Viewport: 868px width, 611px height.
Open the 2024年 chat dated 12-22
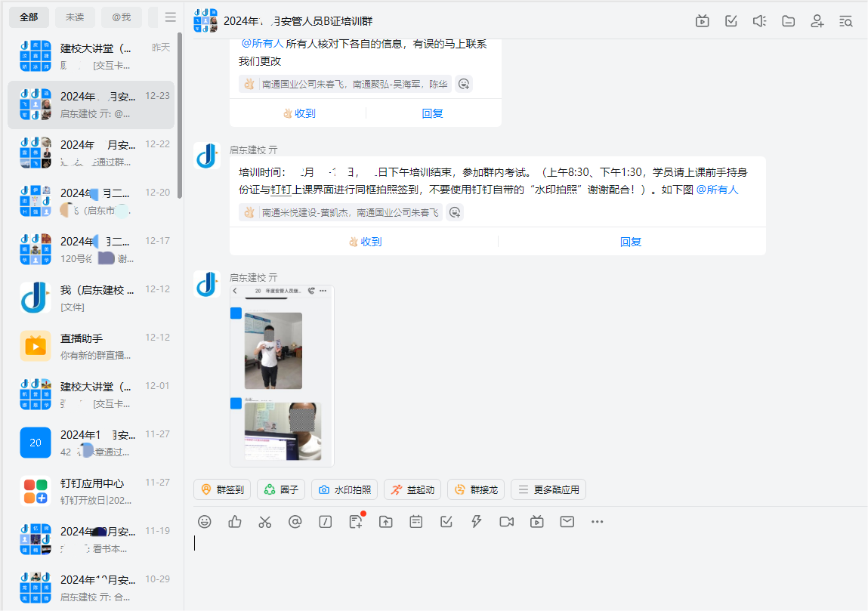click(91, 153)
